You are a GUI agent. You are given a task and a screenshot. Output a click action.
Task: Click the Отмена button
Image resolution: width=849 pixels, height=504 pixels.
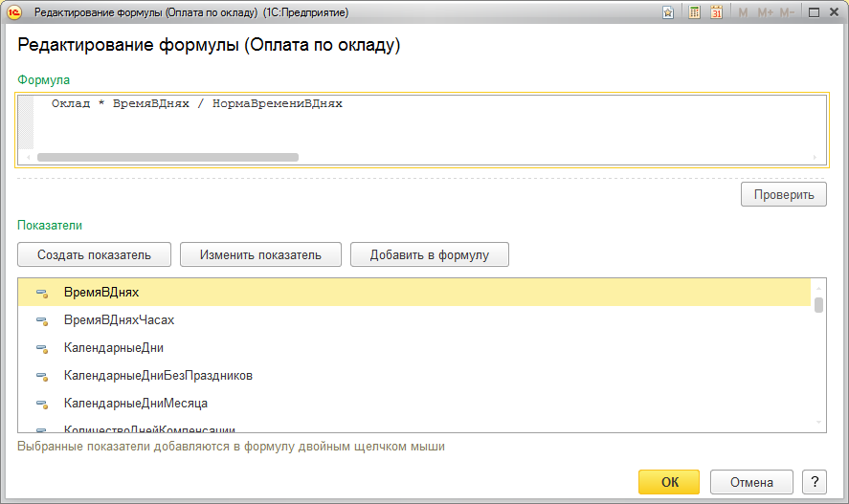click(x=751, y=482)
